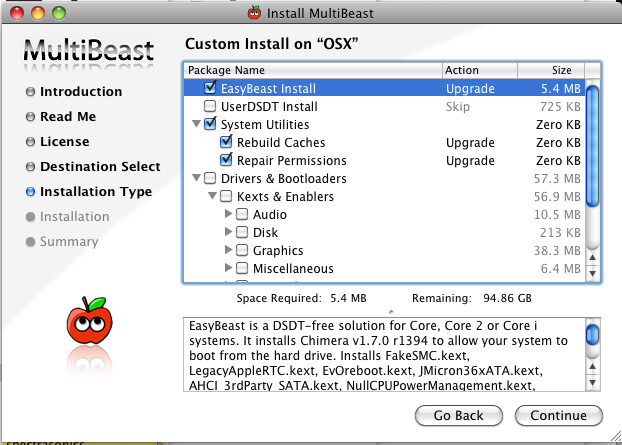Click the License step bullet
Screen dimensions: 622x445
click(30, 142)
